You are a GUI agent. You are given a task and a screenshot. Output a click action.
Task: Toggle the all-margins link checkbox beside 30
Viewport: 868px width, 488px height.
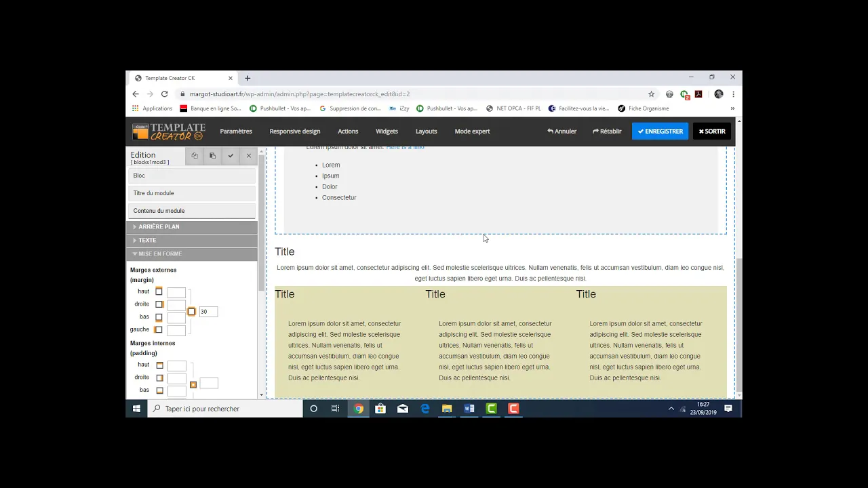[x=191, y=312]
